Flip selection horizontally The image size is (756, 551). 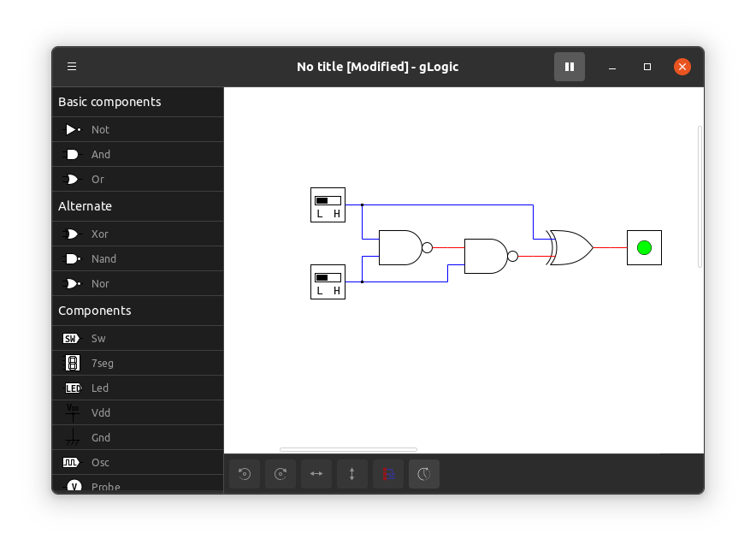316,474
